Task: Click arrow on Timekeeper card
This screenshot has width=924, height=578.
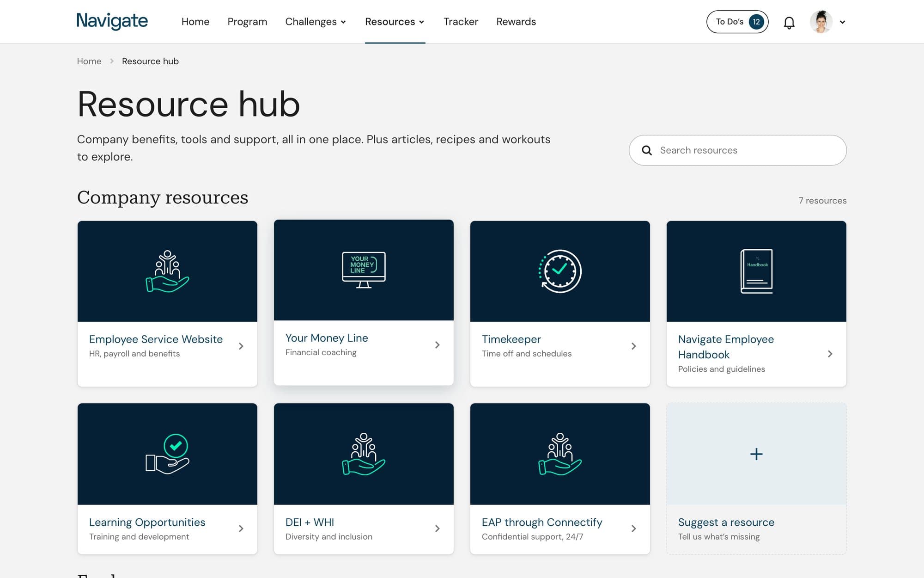Action: click(x=634, y=346)
